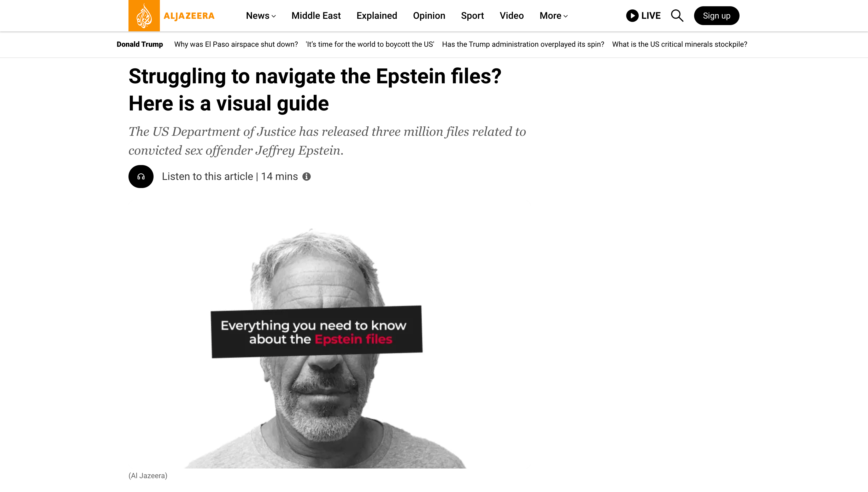Read 'Why was El Paso airspace shut down?'
This screenshot has height=492, width=868.
coord(236,44)
